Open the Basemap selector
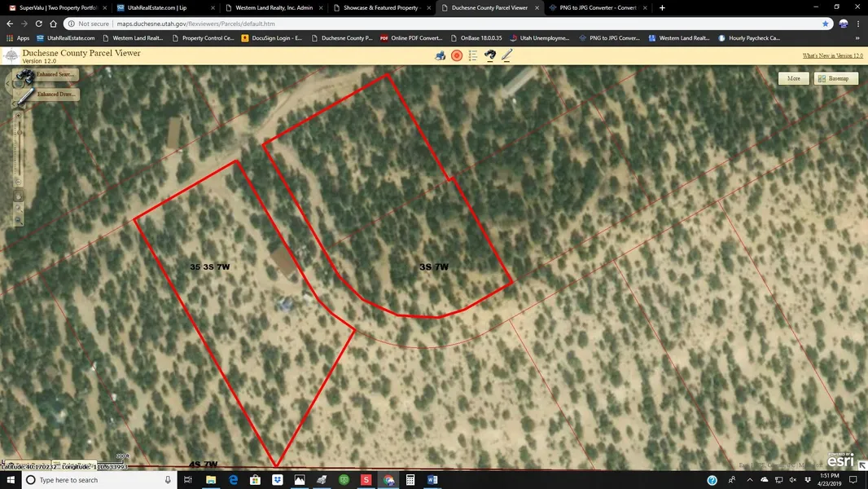This screenshot has height=489, width=868. coord(836,79)
